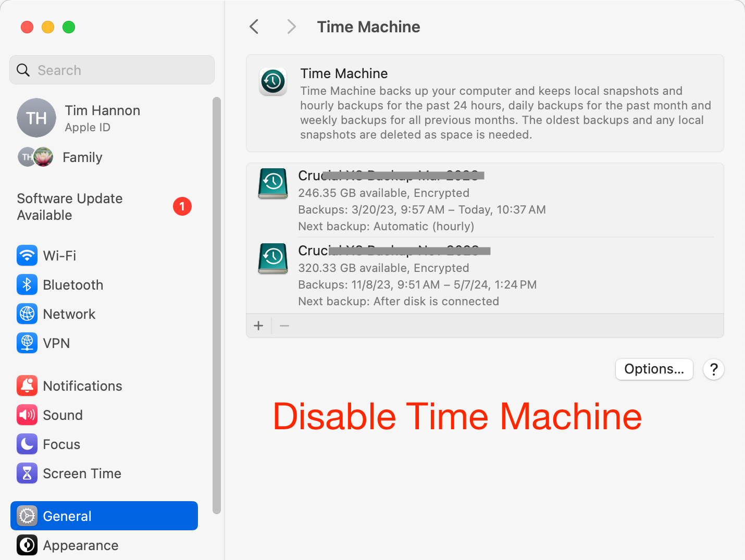
Task: Add a new backup disk with plus button
Action: click(258, 325)
